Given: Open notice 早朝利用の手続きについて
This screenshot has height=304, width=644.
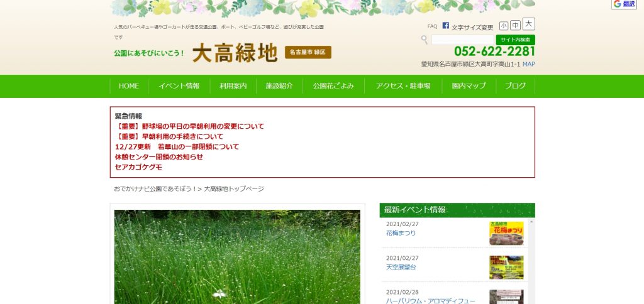Looking at the screenshot, I should coord(169,137).
